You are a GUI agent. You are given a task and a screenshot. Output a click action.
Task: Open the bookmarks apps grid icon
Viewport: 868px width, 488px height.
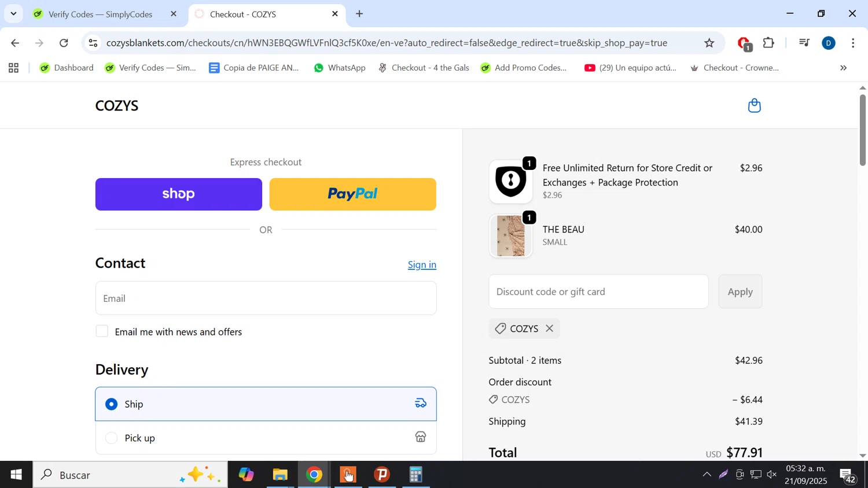14,68
